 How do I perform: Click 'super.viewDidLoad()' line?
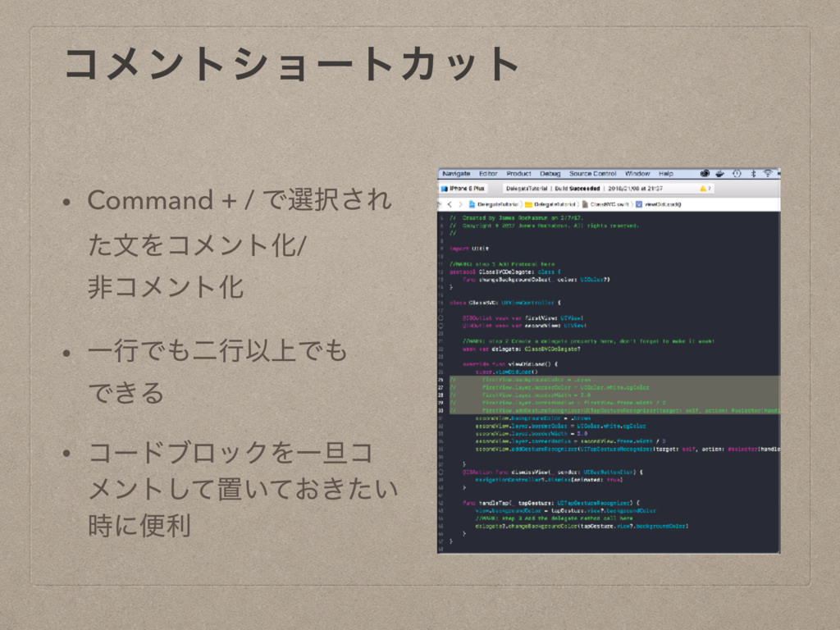click(x=507, y=372)
